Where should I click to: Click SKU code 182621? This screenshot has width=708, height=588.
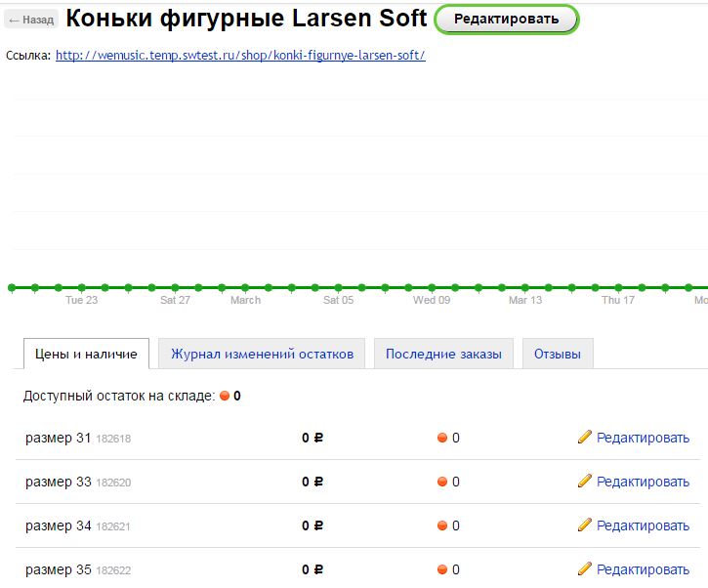point(113,526)
